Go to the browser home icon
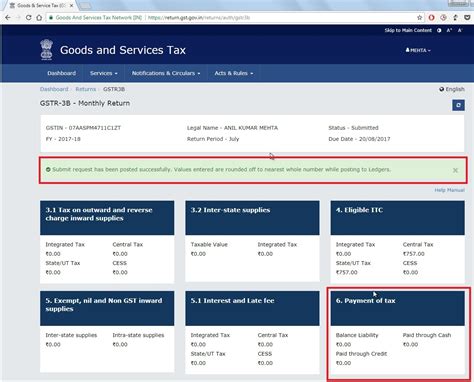The image size is (474, 382). 39,18
